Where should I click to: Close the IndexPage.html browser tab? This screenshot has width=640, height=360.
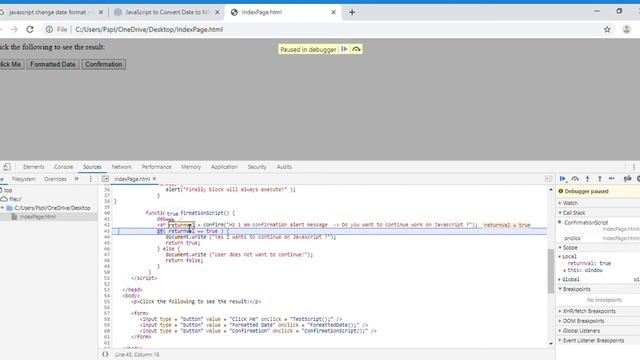pos(333,12)
